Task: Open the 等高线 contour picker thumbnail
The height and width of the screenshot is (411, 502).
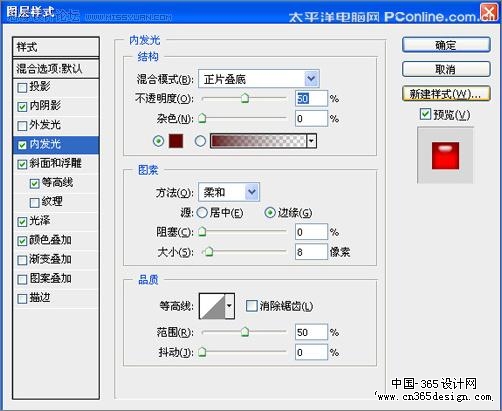Action: pyautogui.click(x=212, y=306)
